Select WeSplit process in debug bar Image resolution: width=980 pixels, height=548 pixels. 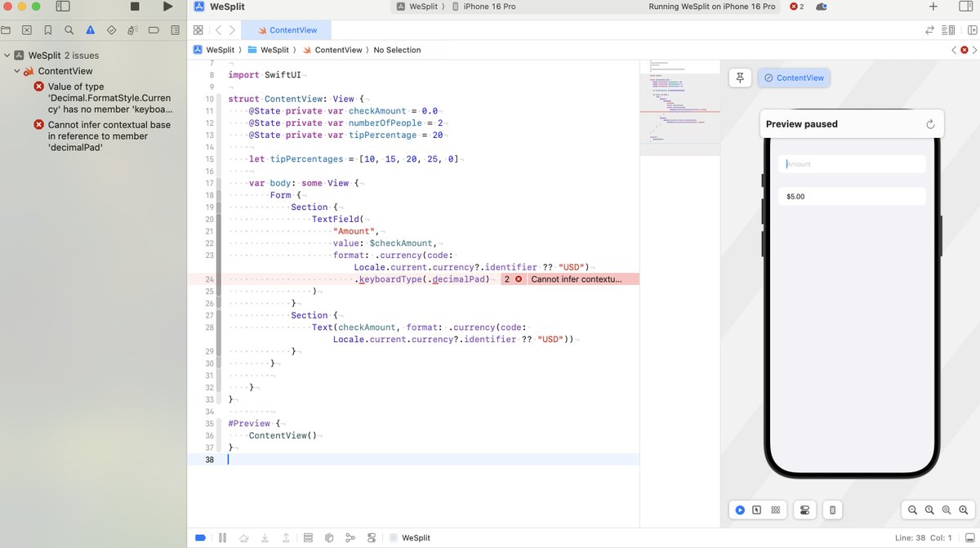pos(409,538)
